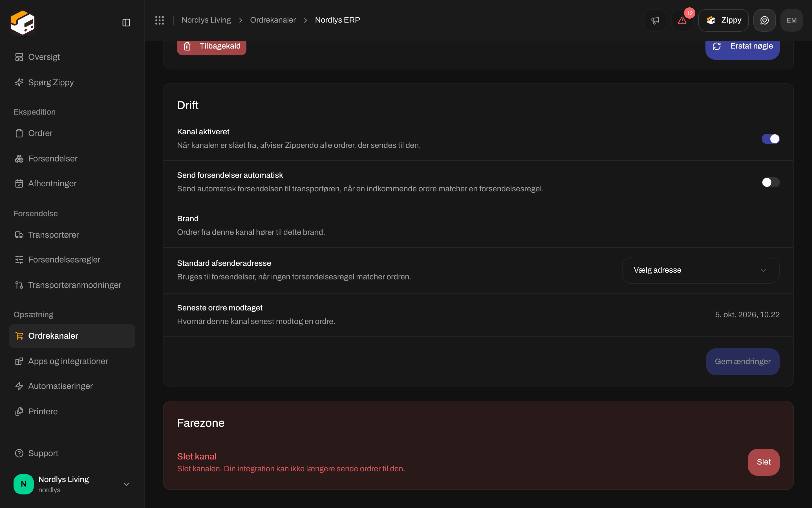Click the Standard afsenderadresse label
Screen dimensions: 812x508
point(224,263)
